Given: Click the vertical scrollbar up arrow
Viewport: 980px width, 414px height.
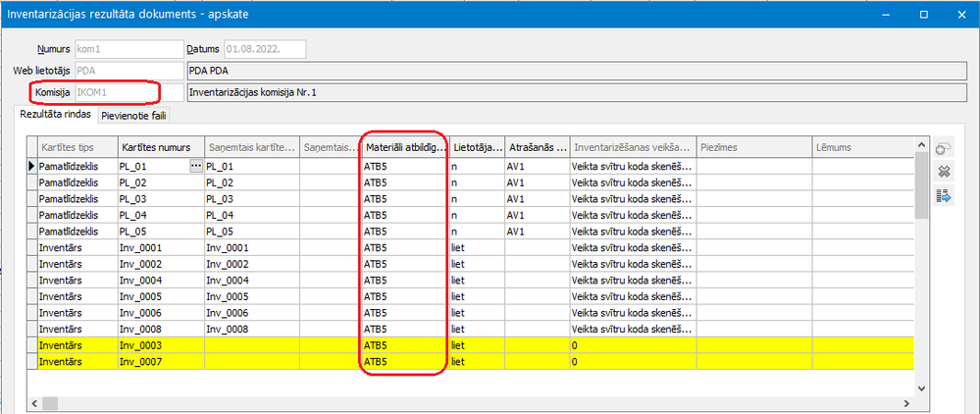Looking at the screenshot, I should 921,145.
